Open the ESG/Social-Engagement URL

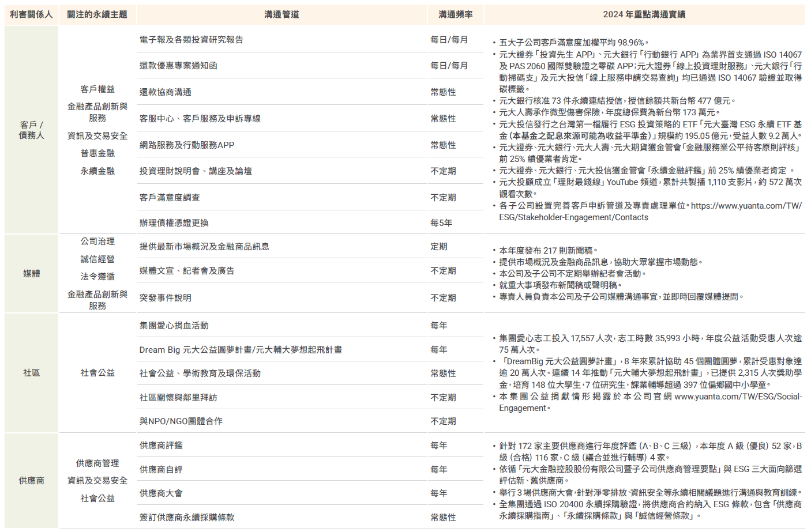651,402
